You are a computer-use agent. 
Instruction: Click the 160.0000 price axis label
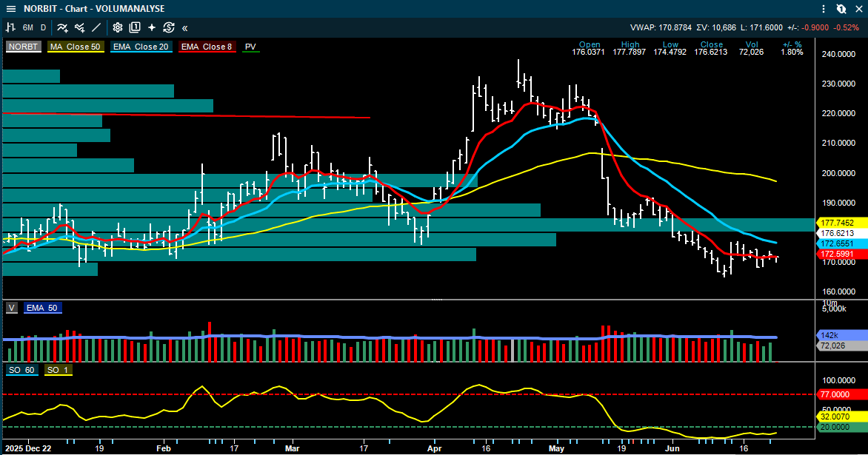coord(838,292)
